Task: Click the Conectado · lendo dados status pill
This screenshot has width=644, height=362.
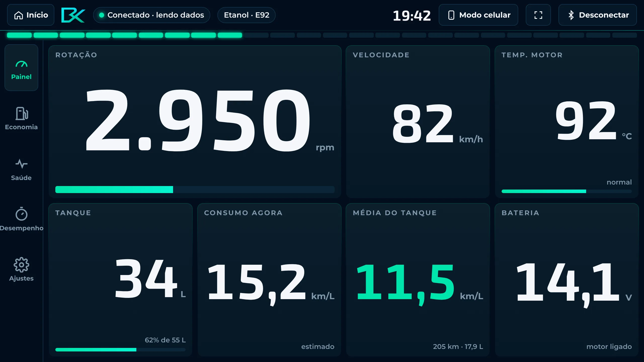Action: pos(152,15)
